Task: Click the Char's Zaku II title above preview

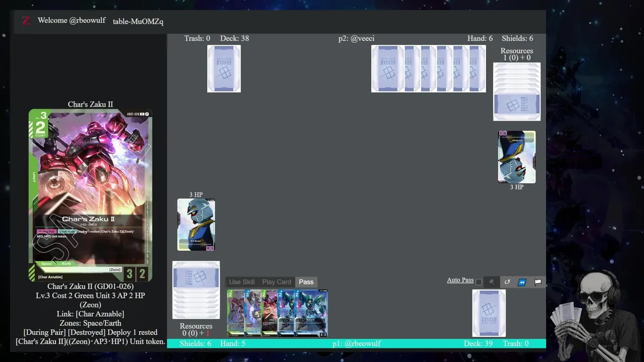Action: point(91,104)
